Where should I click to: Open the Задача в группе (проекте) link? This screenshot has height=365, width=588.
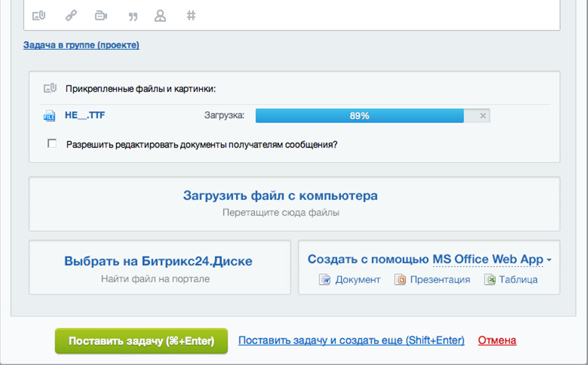pos(81,45)
